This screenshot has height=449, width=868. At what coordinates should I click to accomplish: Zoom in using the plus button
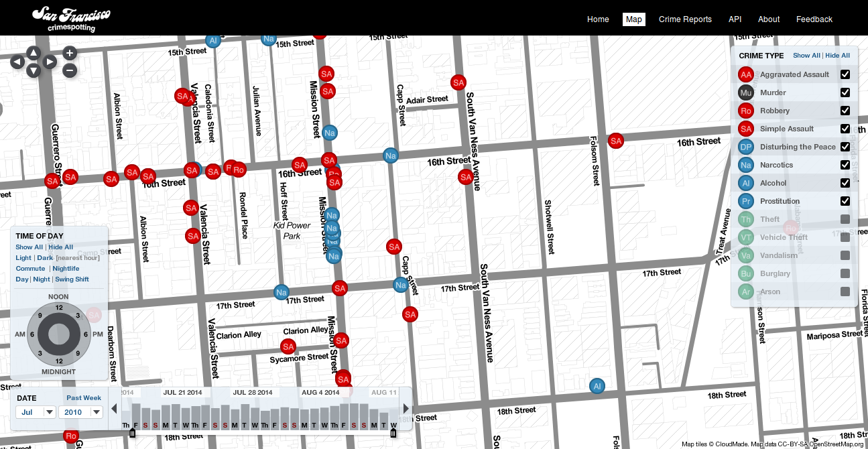tap(70, 53)
